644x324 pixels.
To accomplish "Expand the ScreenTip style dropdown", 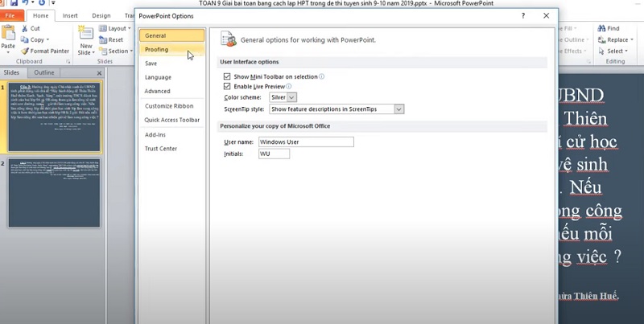I will (336, 109).
